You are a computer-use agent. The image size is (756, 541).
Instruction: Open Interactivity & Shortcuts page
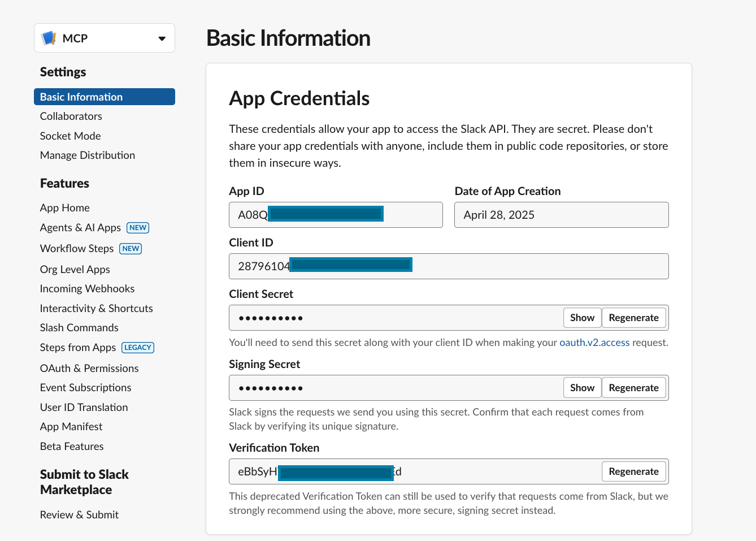click(97, 308)
